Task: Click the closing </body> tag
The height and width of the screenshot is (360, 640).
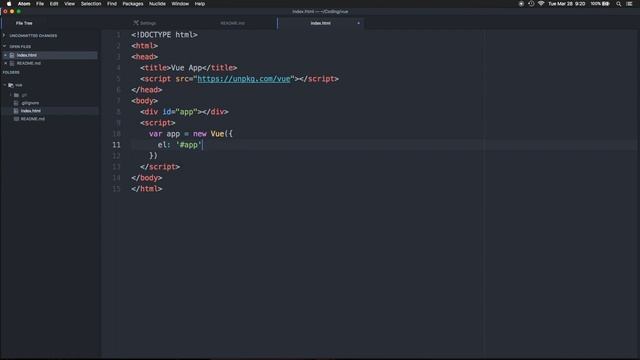Action: (147, 178)
